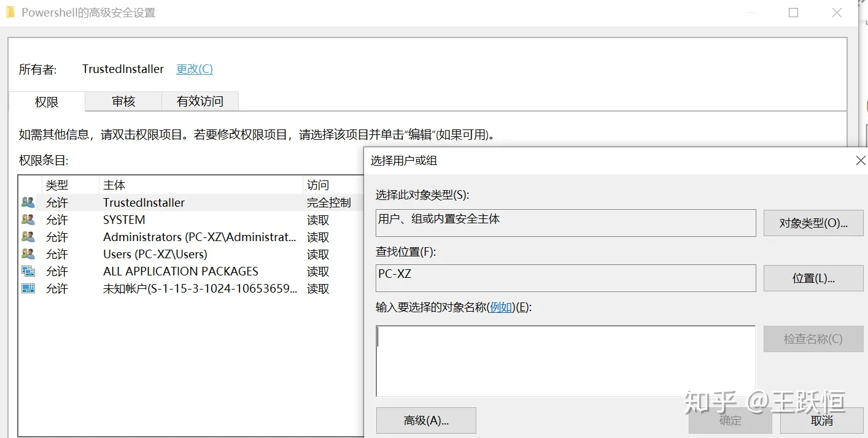
Task: Open the 有效访问 tab
Action: [x=200, y=101]
